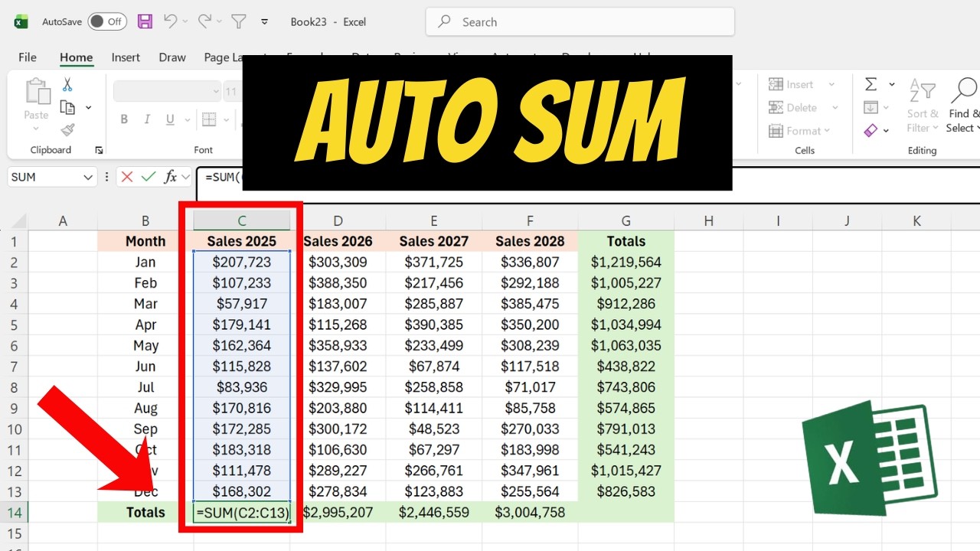The height and width of the screenshot is (551, 980).
Task: Select the Format Painter brush
Action: 67,129
